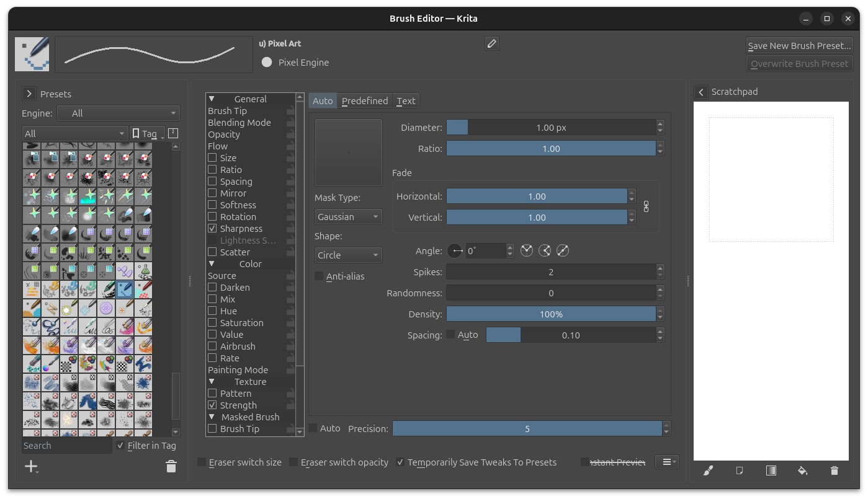Collapse the General section
The width and height of the screenshot is (868, 499).
click(x=212, y=99)
